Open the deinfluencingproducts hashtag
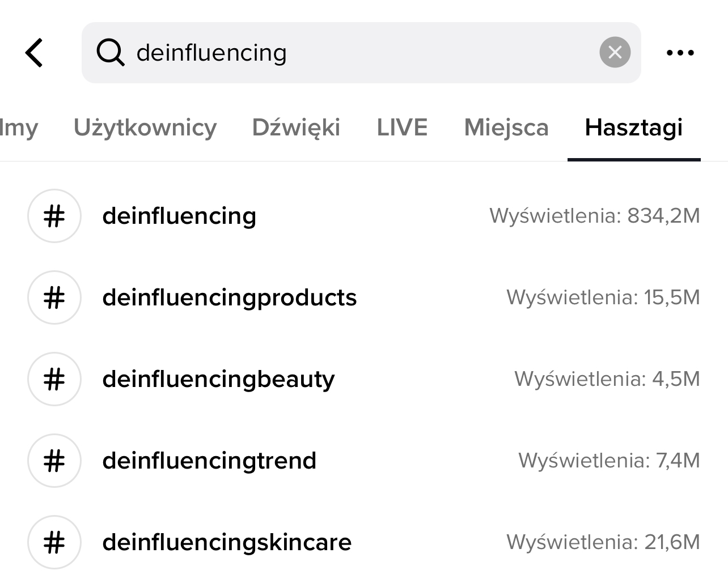The width and height of the screenshot is (728, 587). (229, 297)
